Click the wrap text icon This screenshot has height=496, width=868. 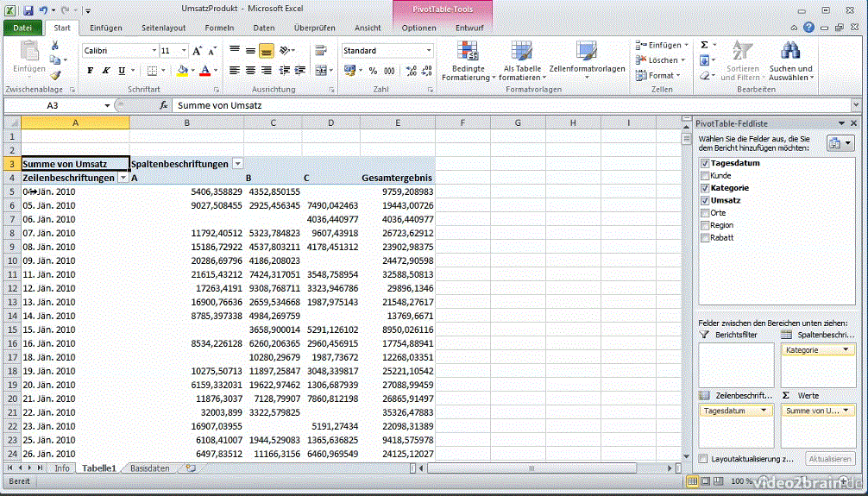pyautogui.click(x=320, y=51)
